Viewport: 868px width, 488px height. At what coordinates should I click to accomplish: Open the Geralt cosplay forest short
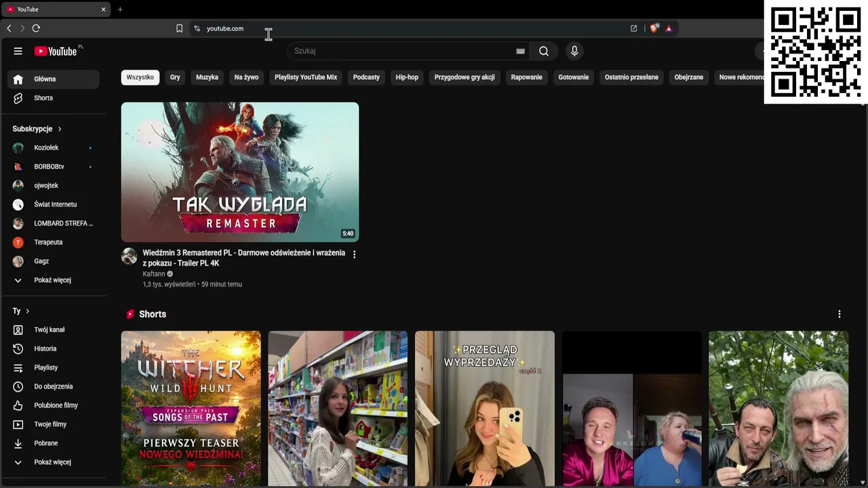778,409
